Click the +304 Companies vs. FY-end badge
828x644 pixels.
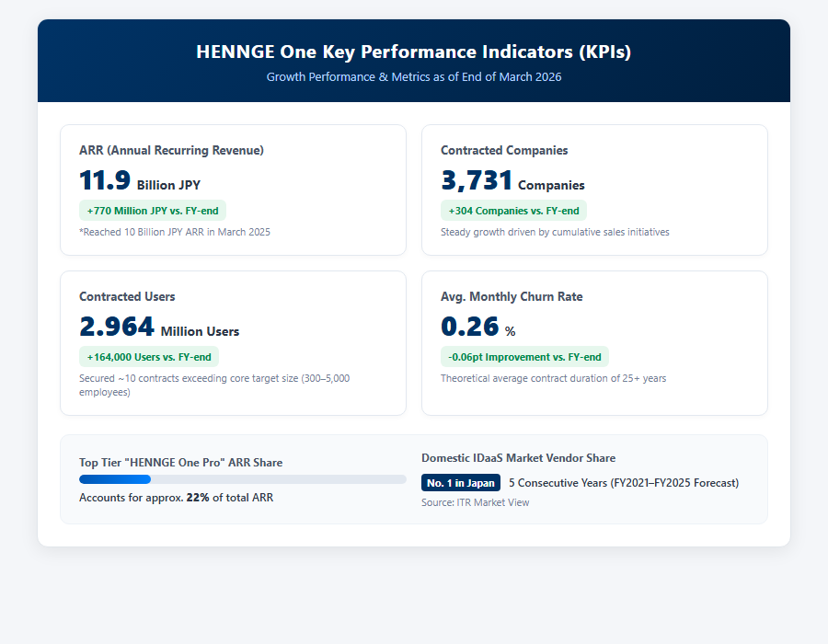pos(513,211)
